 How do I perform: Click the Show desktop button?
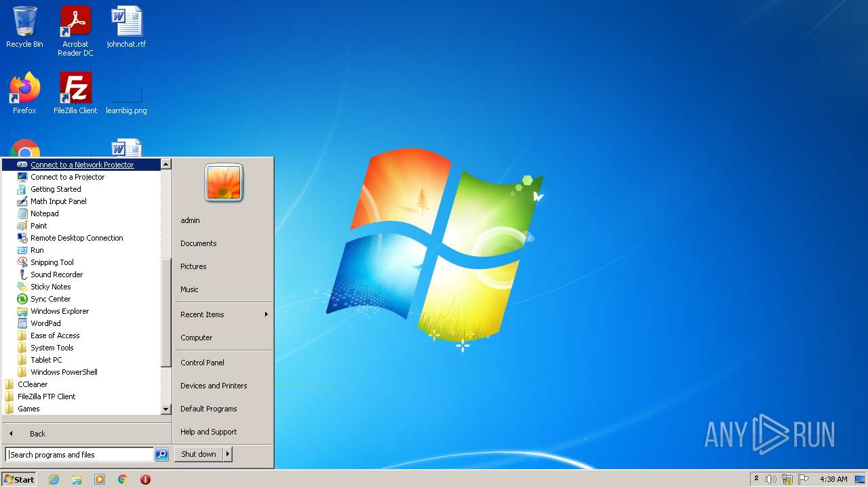pos(861,479)
